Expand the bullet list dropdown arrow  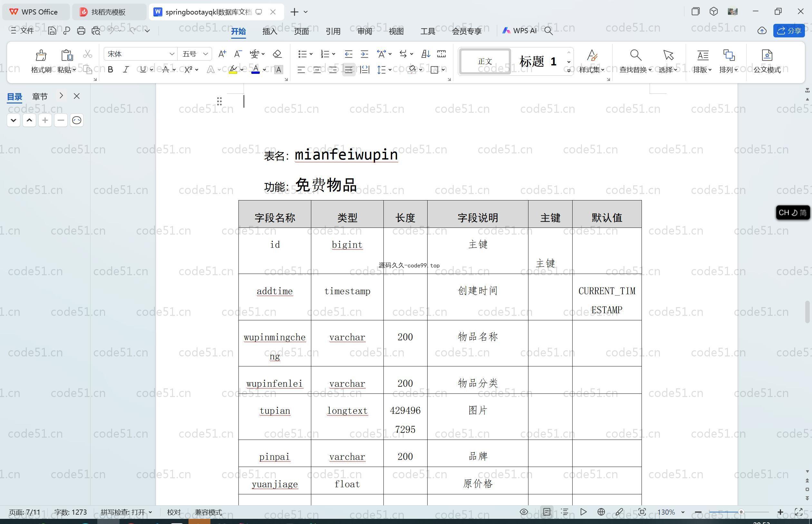[x=311, y=54]
